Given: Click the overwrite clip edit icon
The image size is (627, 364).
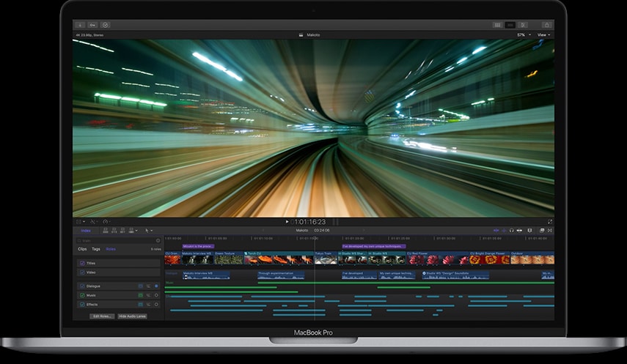Looking at the screenshot, I should (131, 231).
